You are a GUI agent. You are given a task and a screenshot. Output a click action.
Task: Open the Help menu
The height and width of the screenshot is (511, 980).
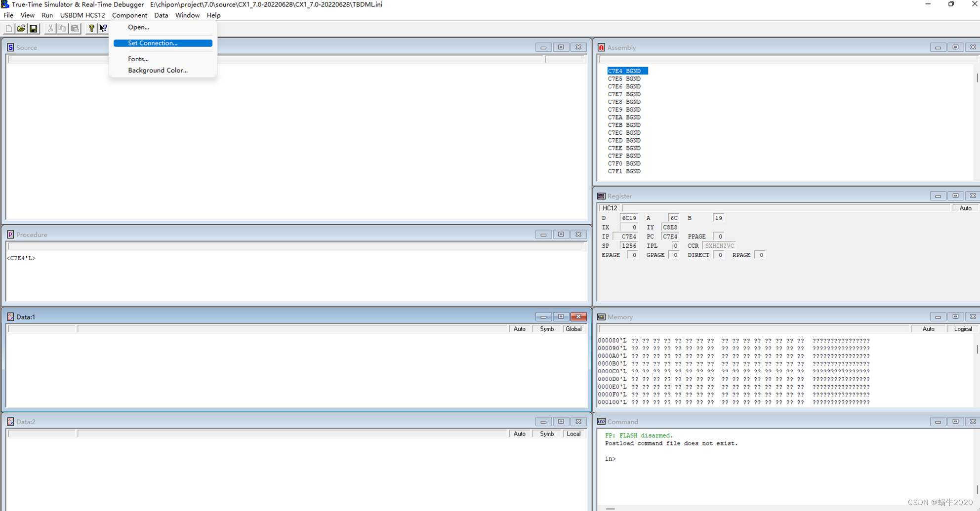click(213, 15)
